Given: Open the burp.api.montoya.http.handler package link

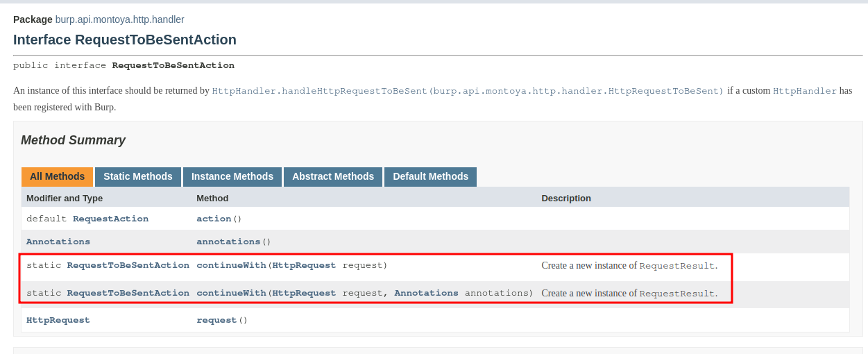Looking at the screenshot, I should click(x=119, y=19).
